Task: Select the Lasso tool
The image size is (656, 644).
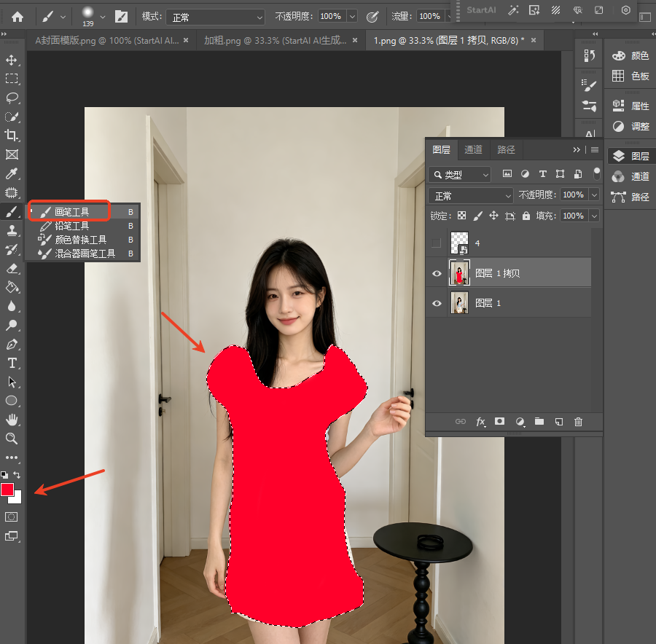Action: click(11, 98)
